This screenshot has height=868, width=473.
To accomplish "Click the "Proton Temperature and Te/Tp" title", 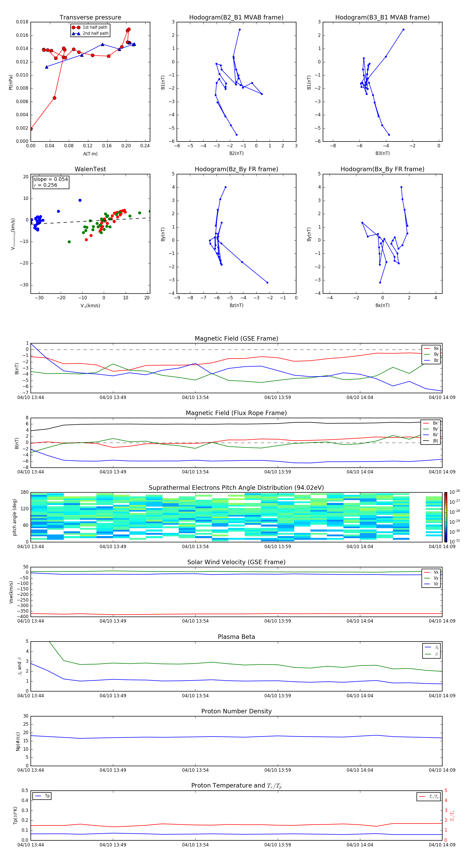I will 236,785.
